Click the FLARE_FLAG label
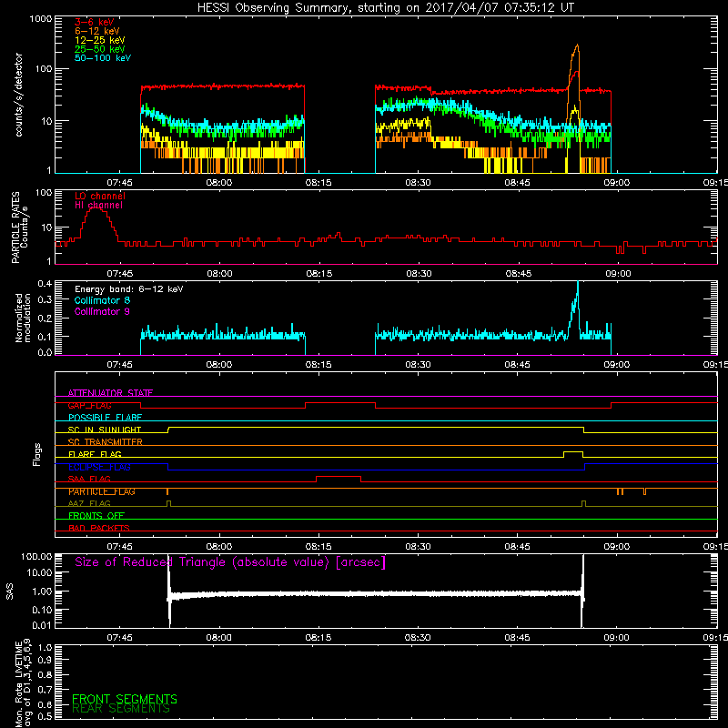 tap(95, 454)
